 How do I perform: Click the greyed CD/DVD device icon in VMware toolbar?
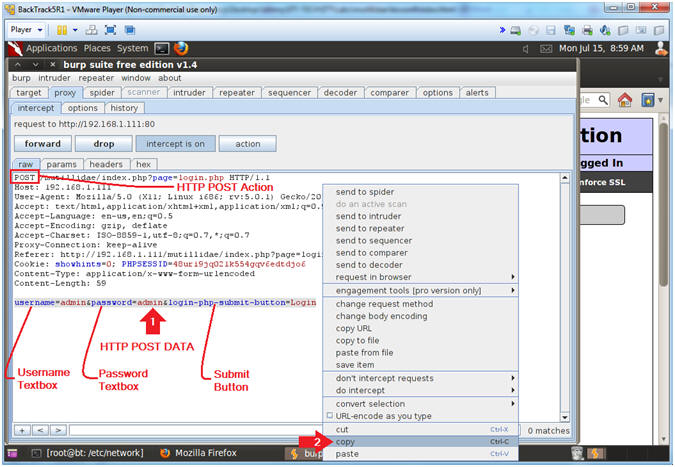[533, 31]
